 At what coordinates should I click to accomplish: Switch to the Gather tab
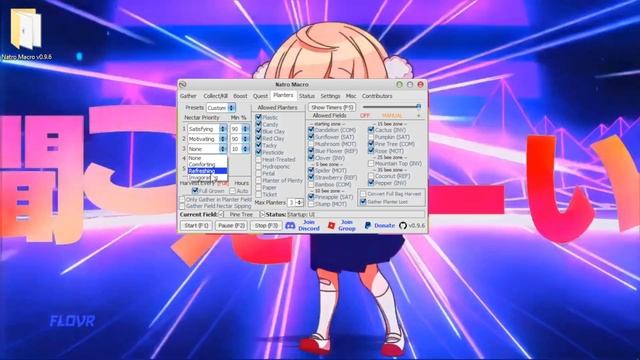(x=188, y=96)
